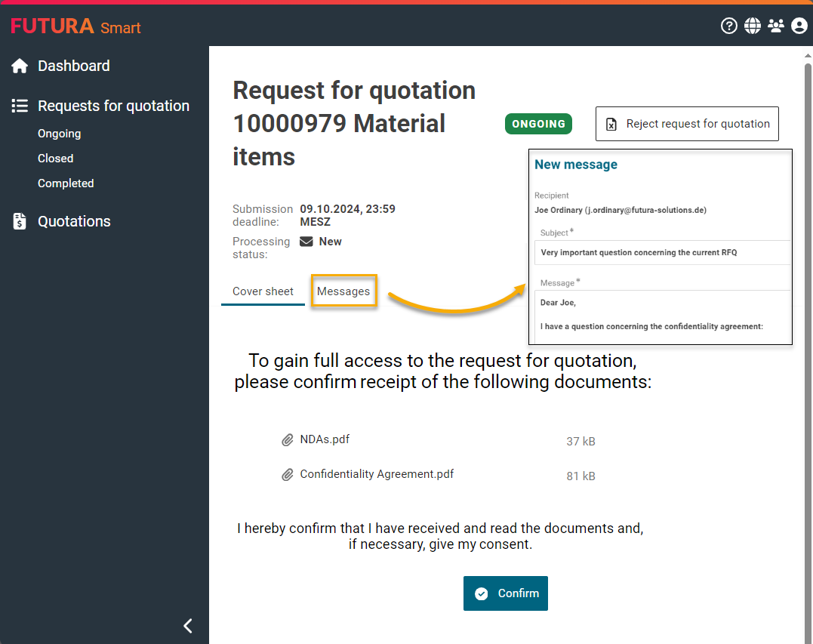This screenshot has width=813, height=644.
Task: Open the Closed requests sidebar item
Action: (55, 159)
